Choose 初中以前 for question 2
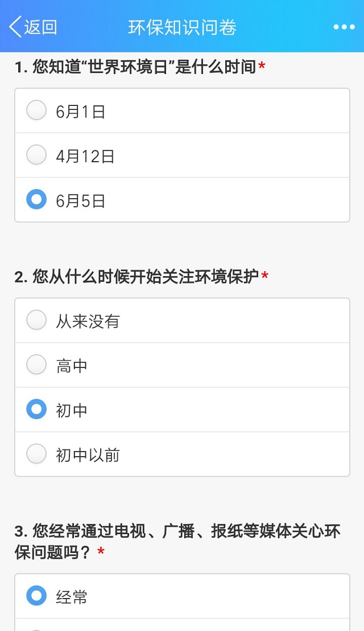This screenshot has width=364, height=631. 36,454
